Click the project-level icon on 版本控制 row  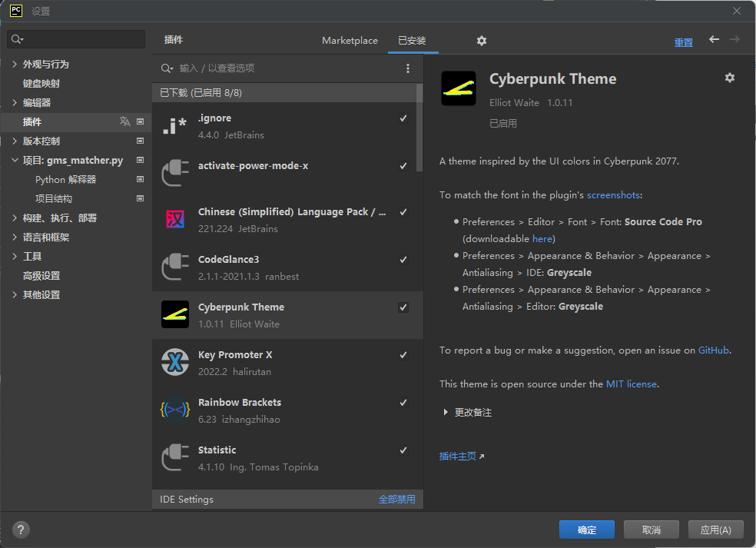point(141,141)
